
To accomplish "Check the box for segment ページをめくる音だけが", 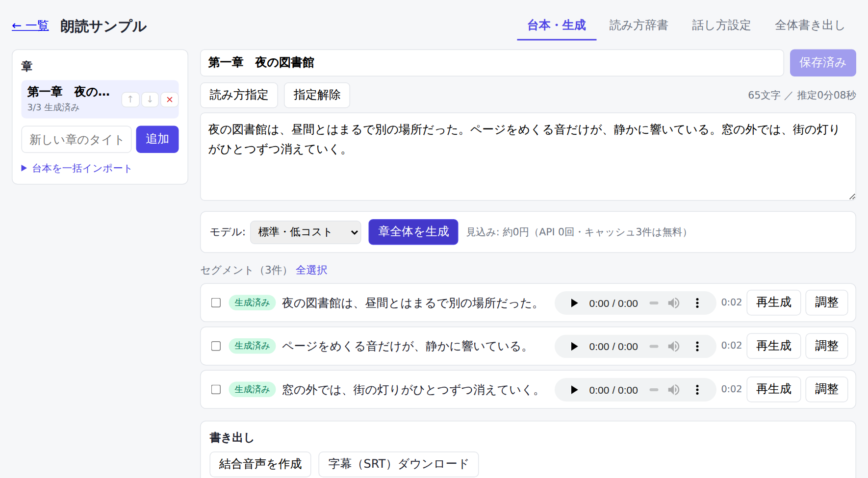I will (216, 346).
